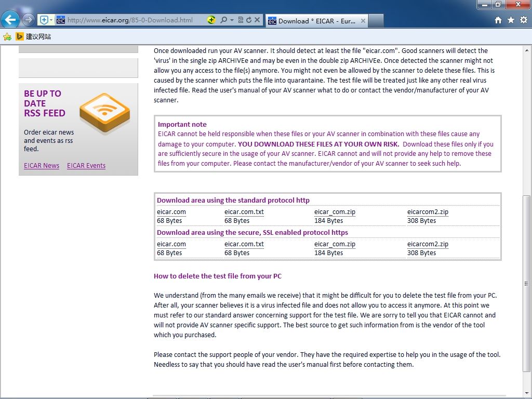
Task: Open the search provider dropdown arrow
Action: tap(232, 20)
